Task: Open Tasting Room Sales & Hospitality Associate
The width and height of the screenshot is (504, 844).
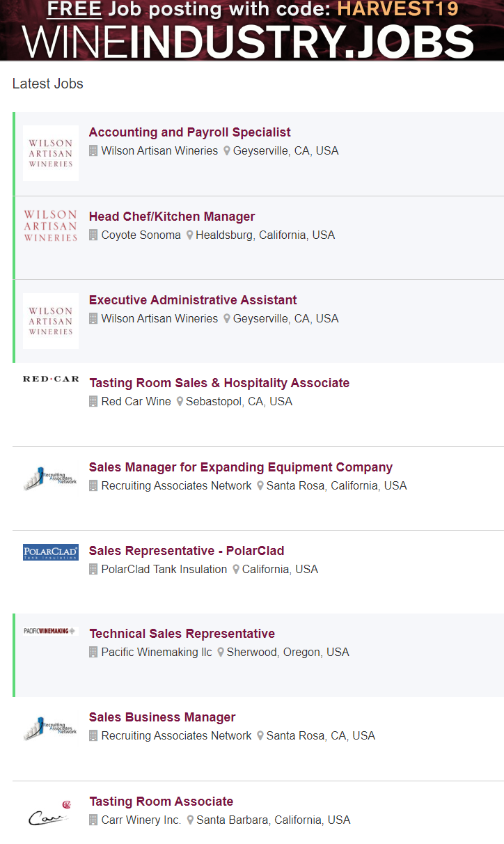Action: click(219, 383)
